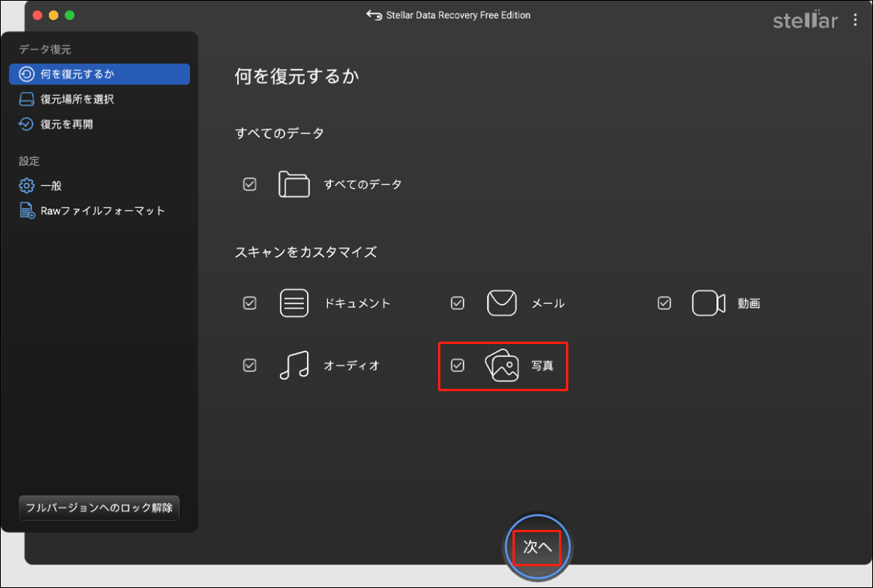The height and width of the screenshot is (588, 873).
Task: Click the Photos picture icon
Action: click(x=502, y=366)
